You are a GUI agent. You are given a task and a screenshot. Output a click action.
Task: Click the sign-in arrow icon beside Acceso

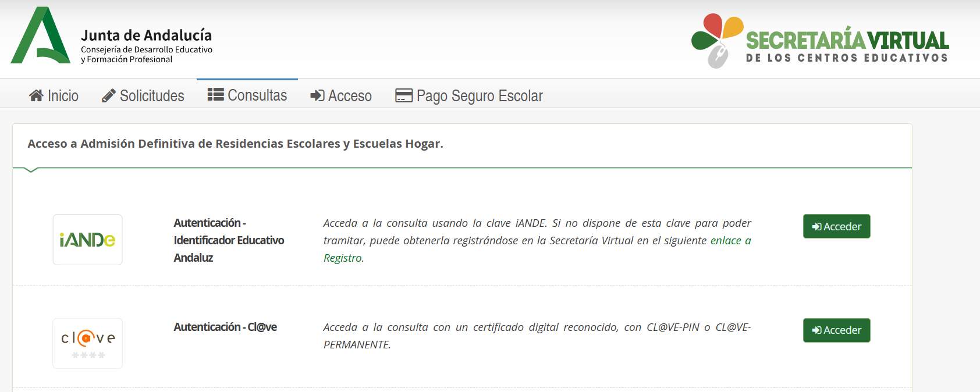coord(317,95)
